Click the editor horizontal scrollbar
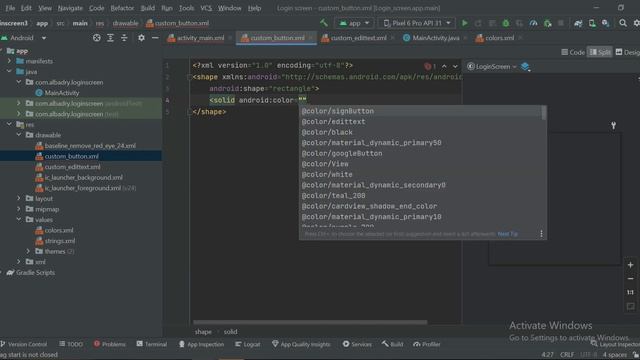The height and width of the screenshot is (360, 640). (310, 322)
